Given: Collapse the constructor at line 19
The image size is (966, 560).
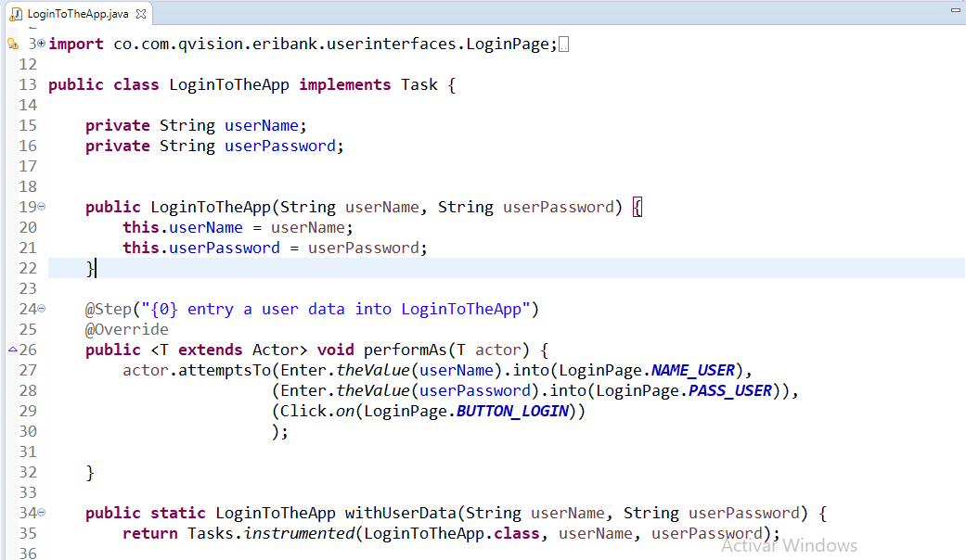Looking at the screenshot, I should click(41, 207).
